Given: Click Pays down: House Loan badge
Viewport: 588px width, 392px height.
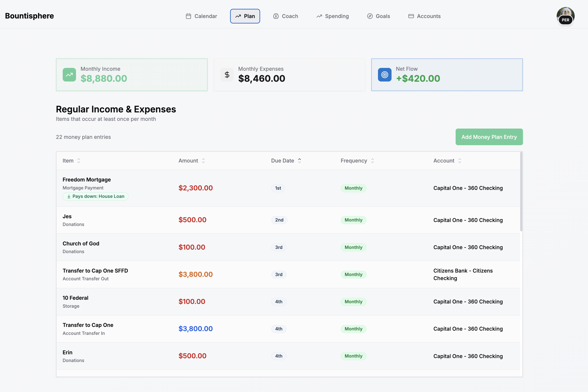Looking at the screenshot, I should [95, 196].
